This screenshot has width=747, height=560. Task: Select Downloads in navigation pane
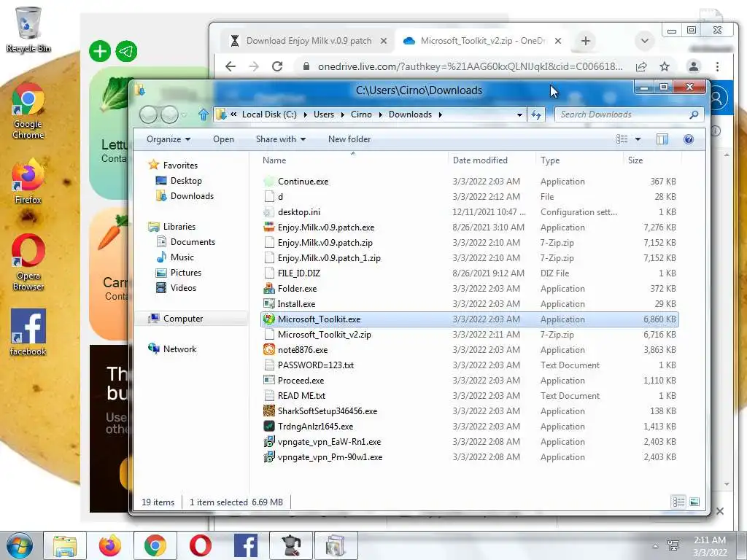[x=185, y=195]
